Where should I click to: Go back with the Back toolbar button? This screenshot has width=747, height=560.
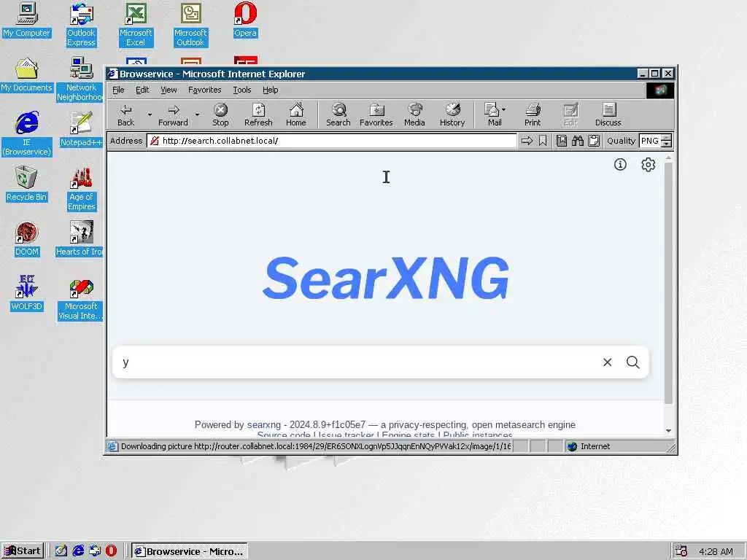pyautogui.click(x=125, y=114)
